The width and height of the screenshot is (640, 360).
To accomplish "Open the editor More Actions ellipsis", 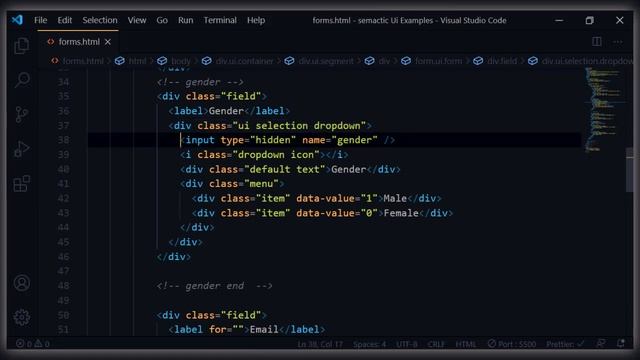I will pos(618,42).
